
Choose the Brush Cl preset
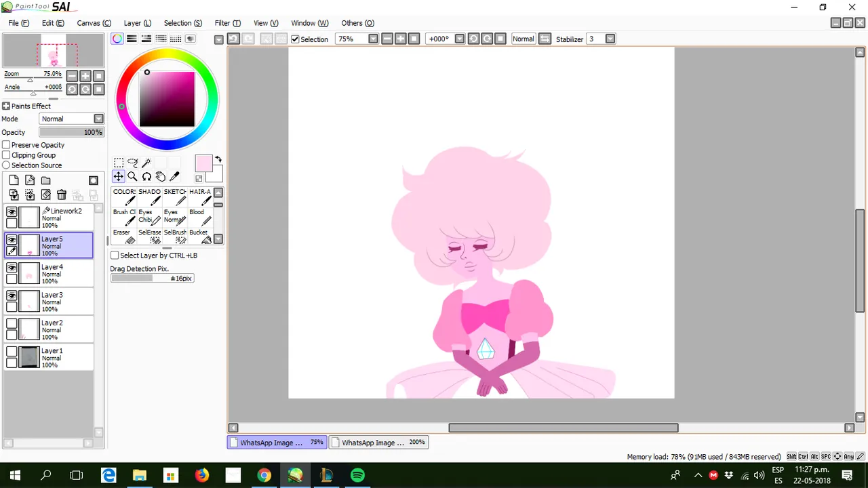pyautogui.click(x=124, y=217)
